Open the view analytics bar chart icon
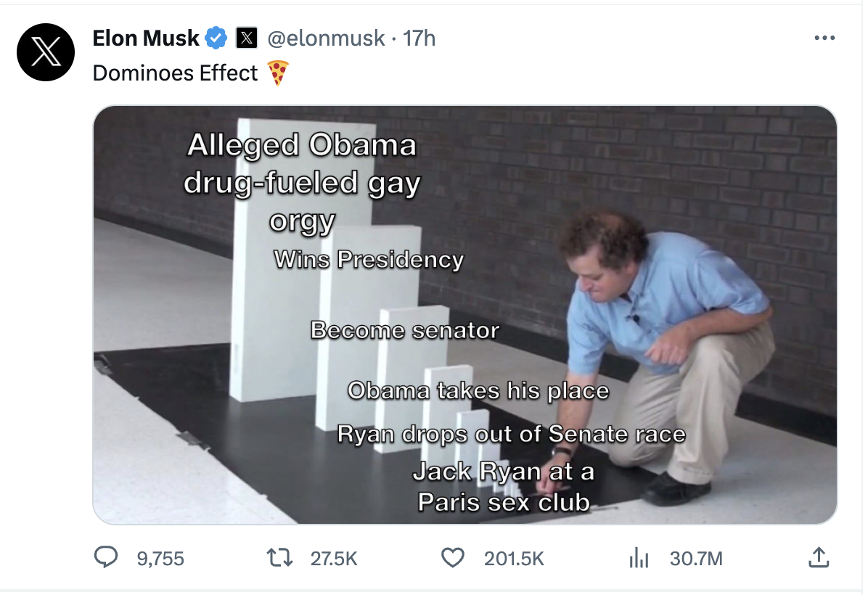Screen dimensions: 868x595 638,557
